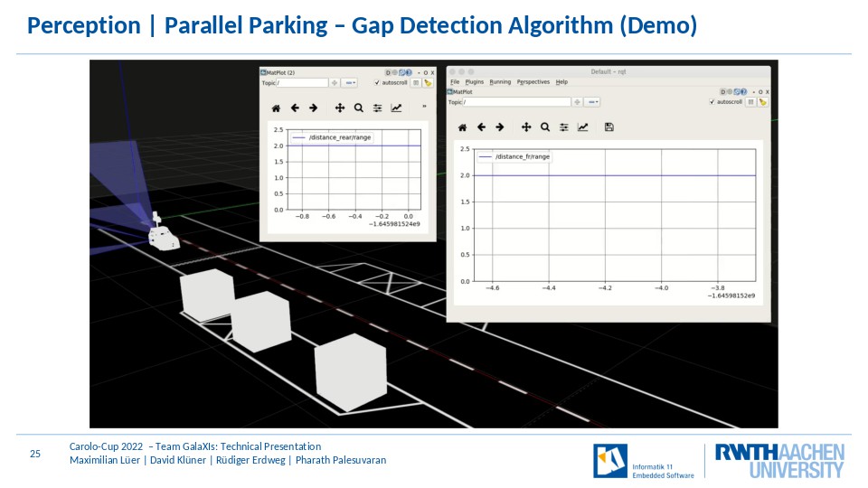
Task: Open axis curve edit icon in MatPlot (2)
Action: [396, 108]
